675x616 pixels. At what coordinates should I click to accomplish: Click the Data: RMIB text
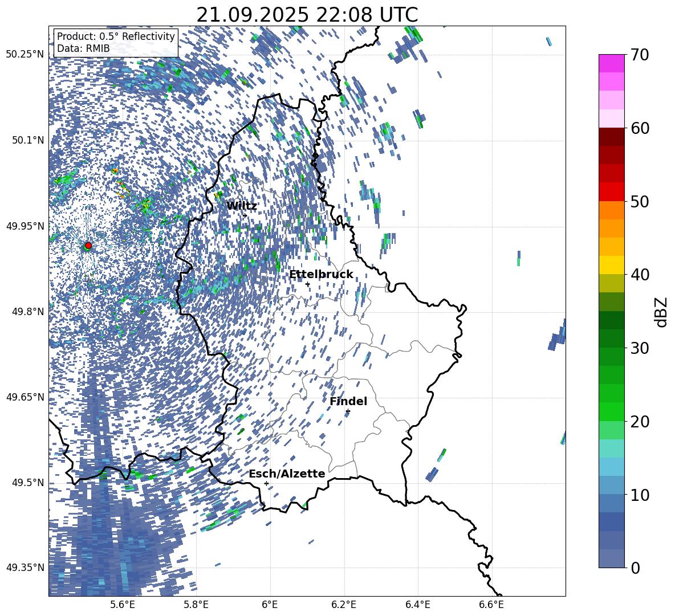tap(83, 48)
